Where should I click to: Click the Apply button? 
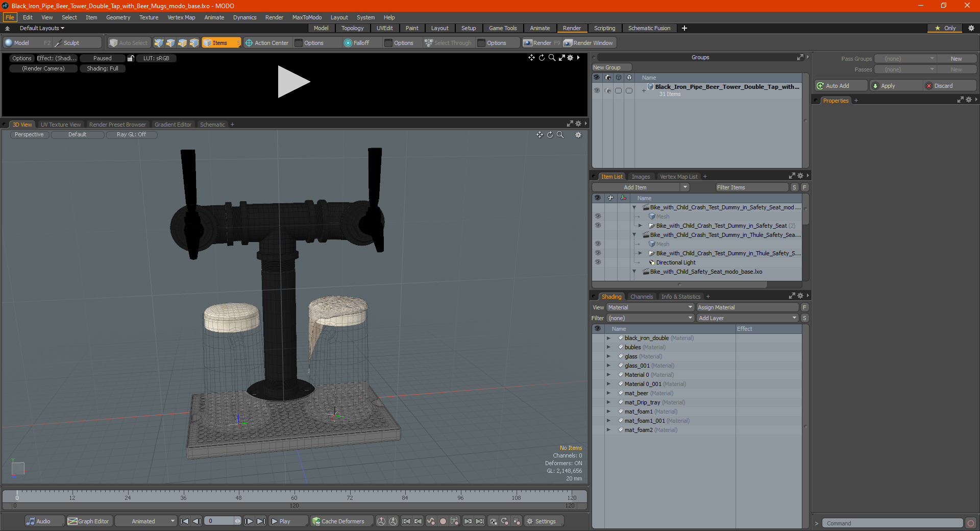coord(896,86)
